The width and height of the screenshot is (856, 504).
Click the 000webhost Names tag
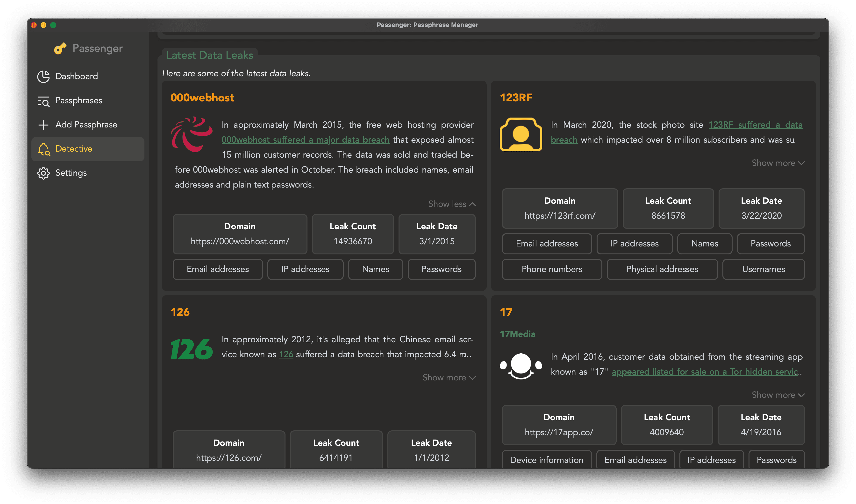pos(376,269)
